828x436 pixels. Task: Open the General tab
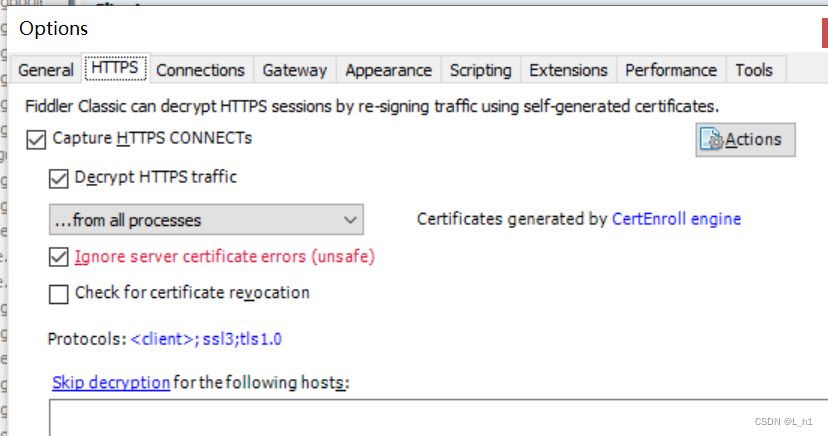tap(45, 70)
